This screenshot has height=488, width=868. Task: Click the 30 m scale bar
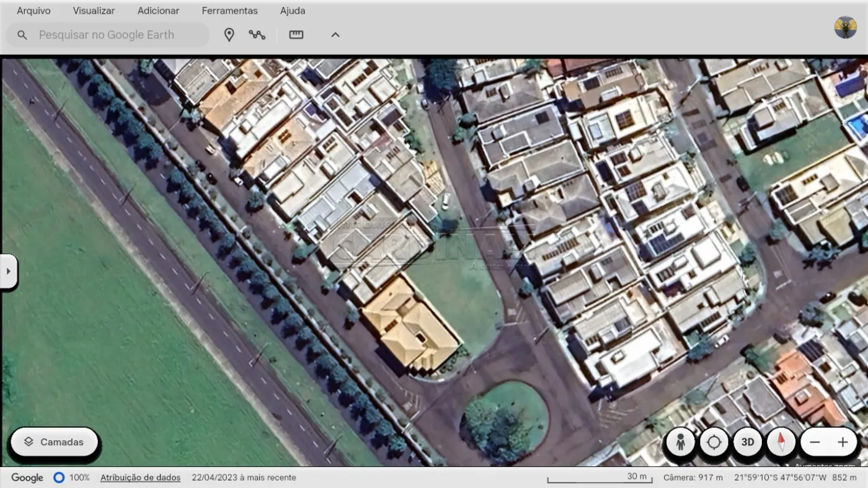pyautogui.click(x=599, y=479)
